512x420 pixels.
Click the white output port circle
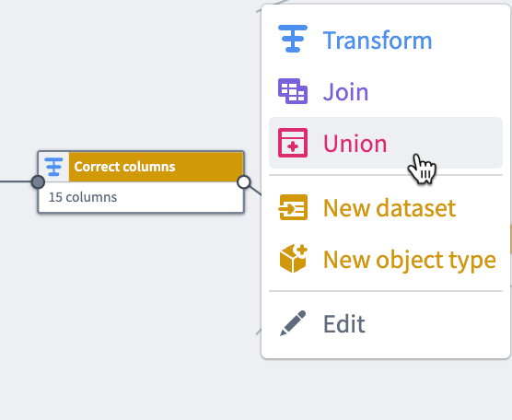(244, 182)
